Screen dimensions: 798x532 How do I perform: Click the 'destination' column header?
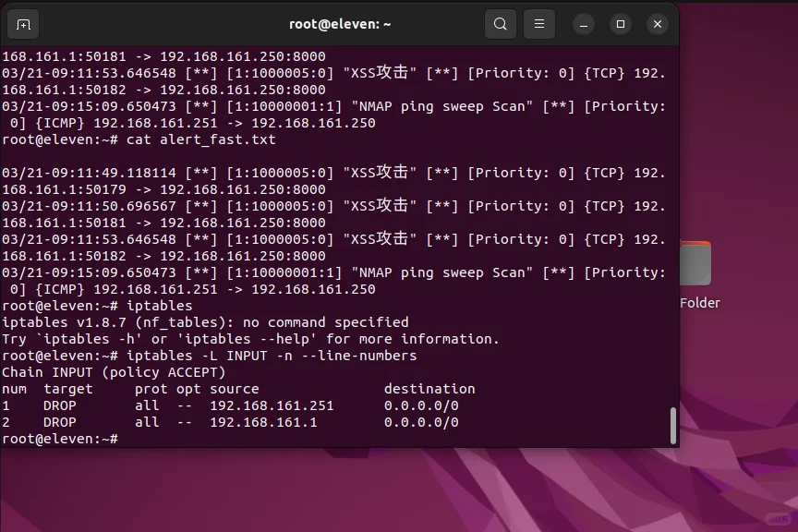pyautogui.click(x=429, y=389)
